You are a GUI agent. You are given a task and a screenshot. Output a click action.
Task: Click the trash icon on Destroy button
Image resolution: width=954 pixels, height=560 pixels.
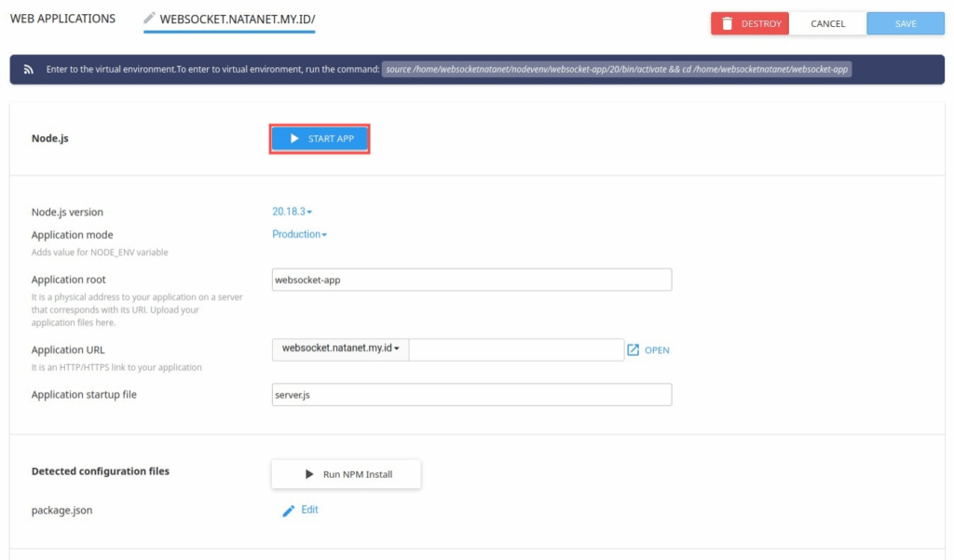(727, 23)
